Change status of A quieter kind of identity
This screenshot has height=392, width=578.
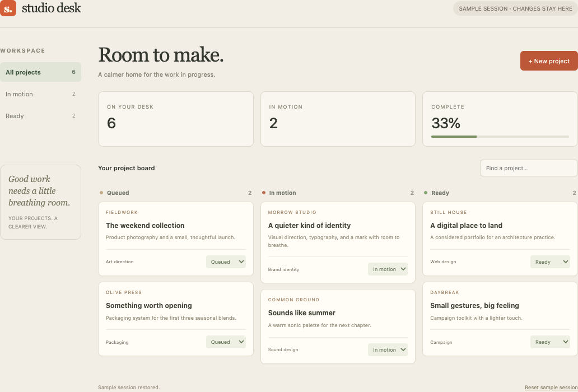pos(388,269)
